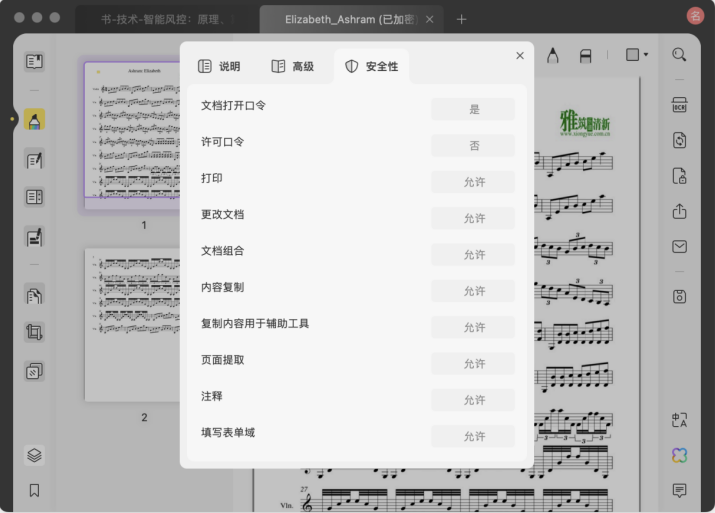Click the 文档打开口令 value 是

pyautogui.click(x=473, y=109)
